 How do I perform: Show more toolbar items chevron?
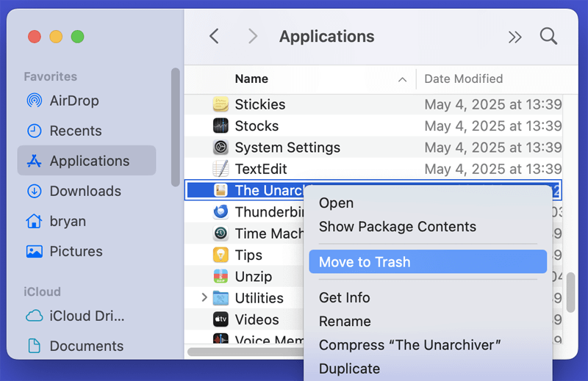click(x=515, y=37)
